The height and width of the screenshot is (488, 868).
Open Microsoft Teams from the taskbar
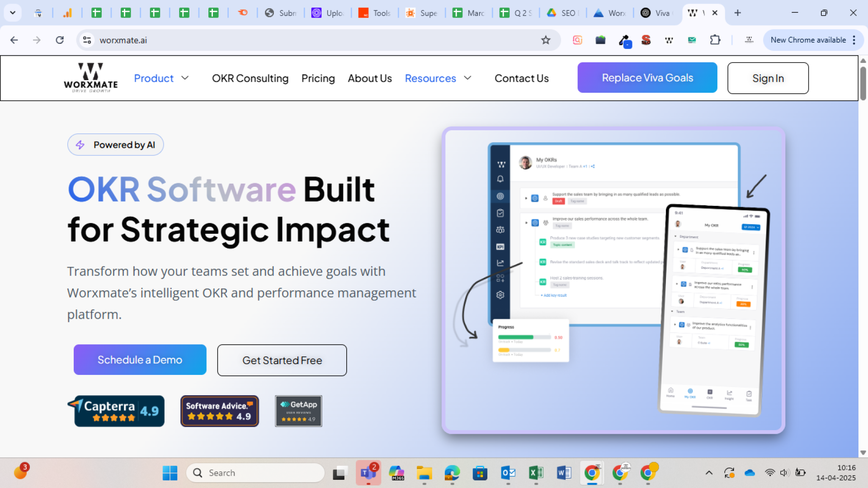tap(368, 473)
